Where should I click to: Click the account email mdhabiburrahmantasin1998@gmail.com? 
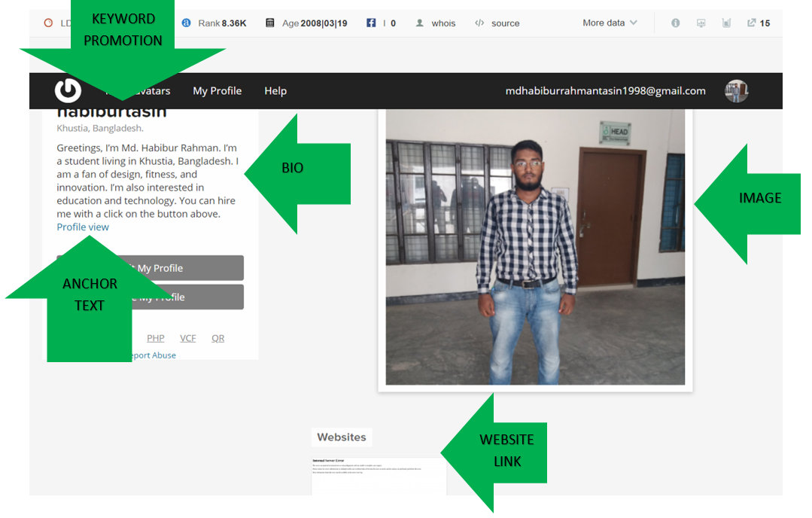pyautogui.click(x=605, y=90)
